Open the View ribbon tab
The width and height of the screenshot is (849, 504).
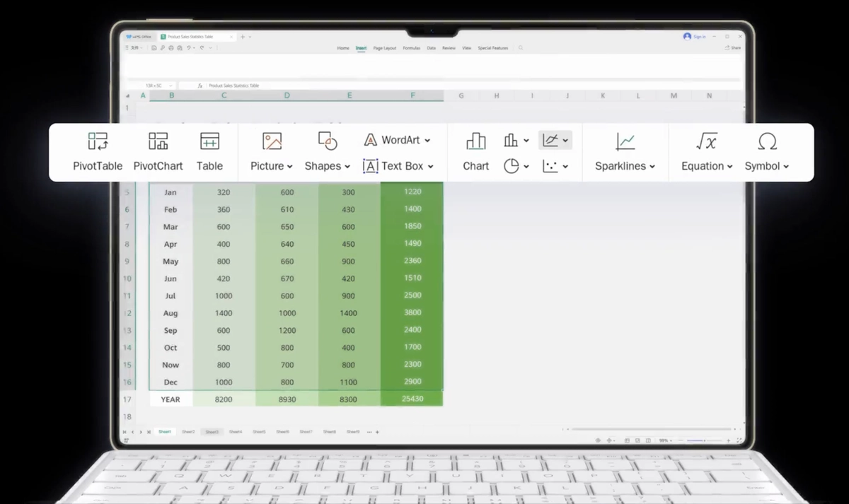coord(466,48)
